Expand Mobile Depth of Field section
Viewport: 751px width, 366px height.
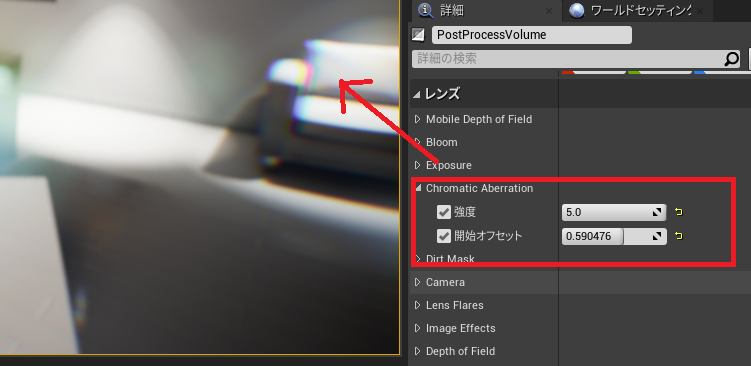click(x=417, y=119)
